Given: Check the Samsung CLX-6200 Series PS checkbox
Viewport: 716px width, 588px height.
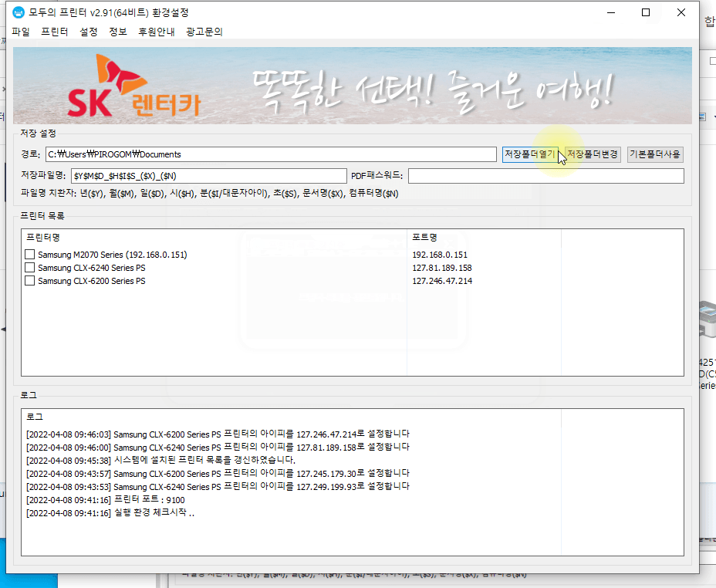Looking at the screenshot, I should click(x=29, y=281).
